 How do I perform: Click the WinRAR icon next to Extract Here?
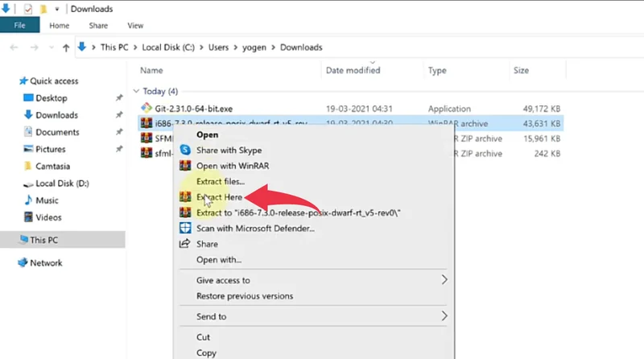185,197
